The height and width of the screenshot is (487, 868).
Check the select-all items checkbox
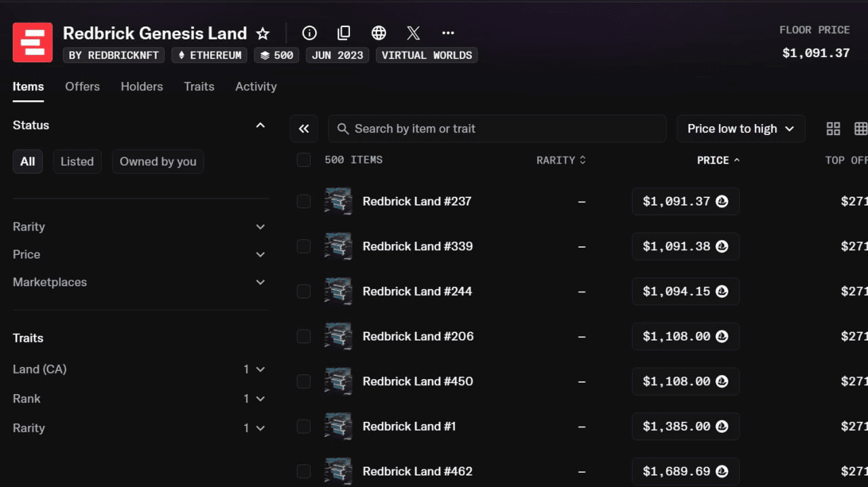[304, 160]
